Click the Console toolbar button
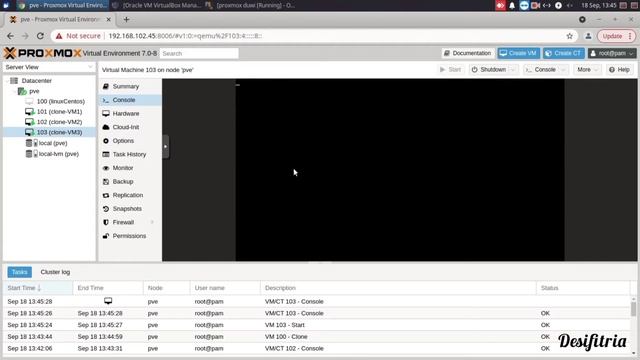640x360 pixels. [541, 70]
